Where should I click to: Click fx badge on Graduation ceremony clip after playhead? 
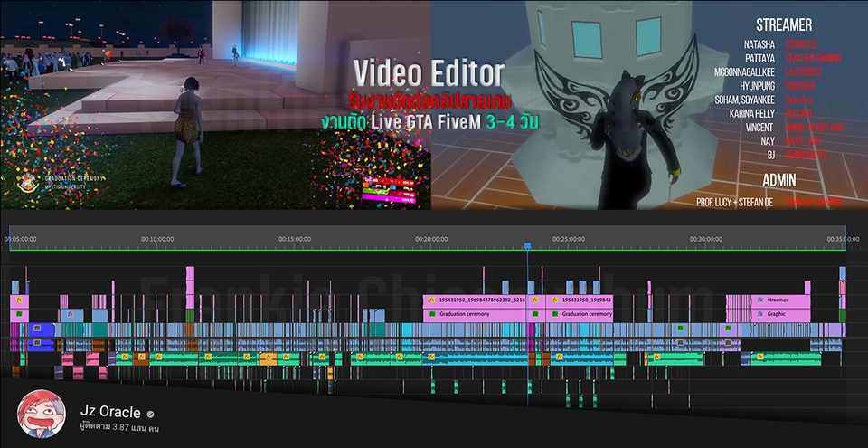point(554,314)
